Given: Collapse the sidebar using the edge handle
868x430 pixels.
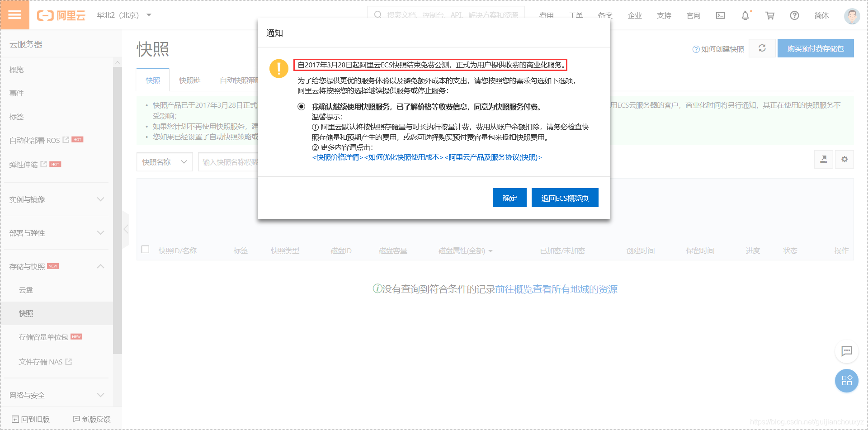Looking at the screenshot, I should (126, 229).
